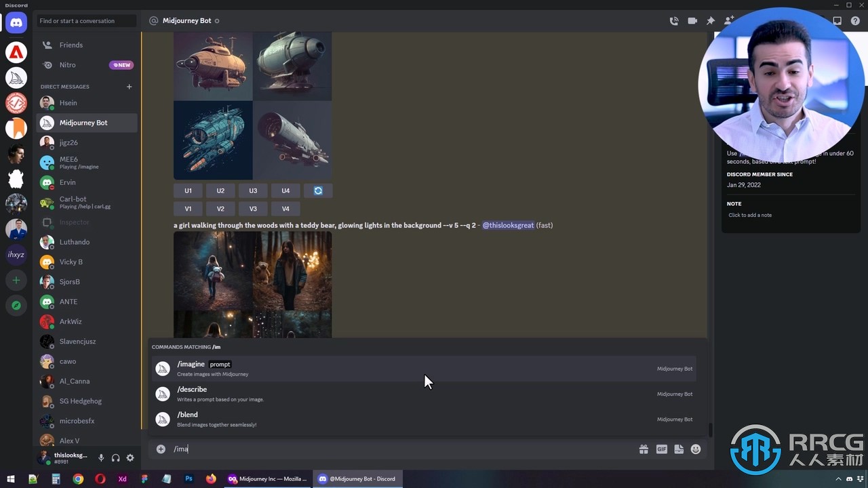
Task: Open Photoshop from the taskbar
Action: [189, 479]
